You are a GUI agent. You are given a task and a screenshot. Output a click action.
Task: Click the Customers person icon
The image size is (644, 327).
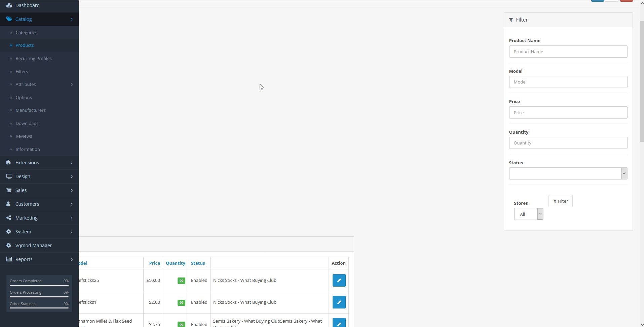point(8,204)
